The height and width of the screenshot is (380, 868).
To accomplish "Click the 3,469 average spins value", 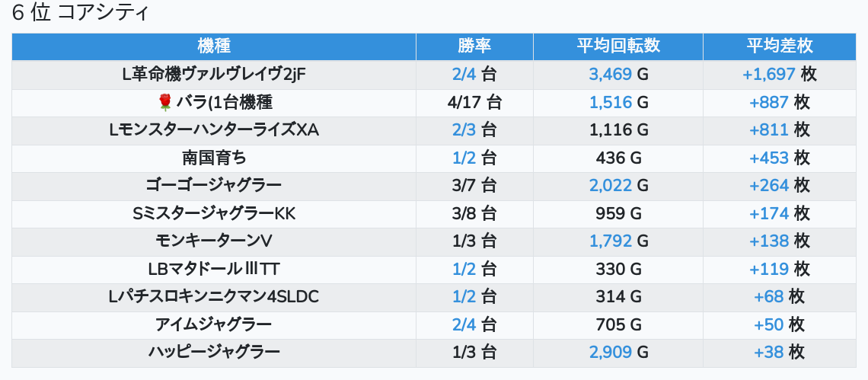I will click(611, 74).
